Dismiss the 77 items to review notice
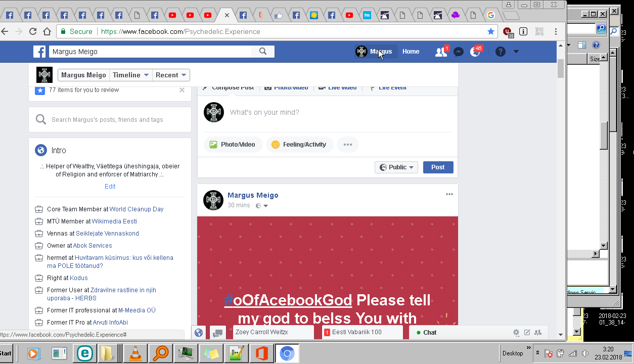634x364 pixels. click(182, 90)
